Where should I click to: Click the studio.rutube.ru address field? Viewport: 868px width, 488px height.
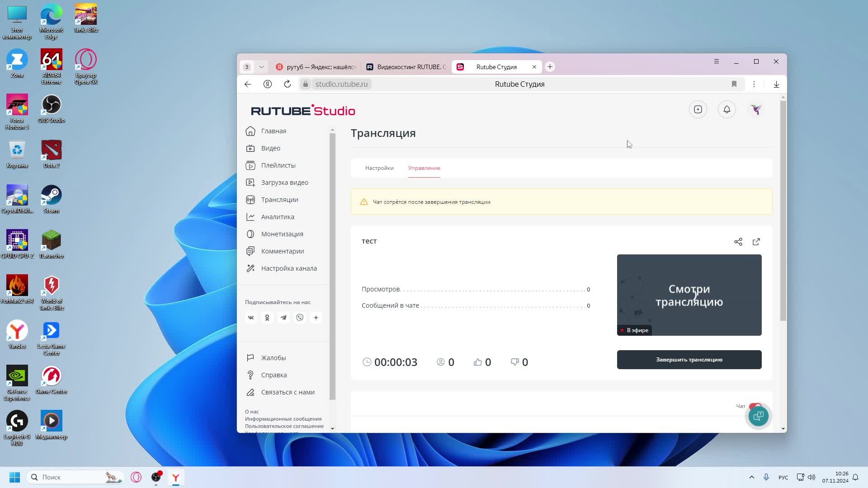[341, 84]
